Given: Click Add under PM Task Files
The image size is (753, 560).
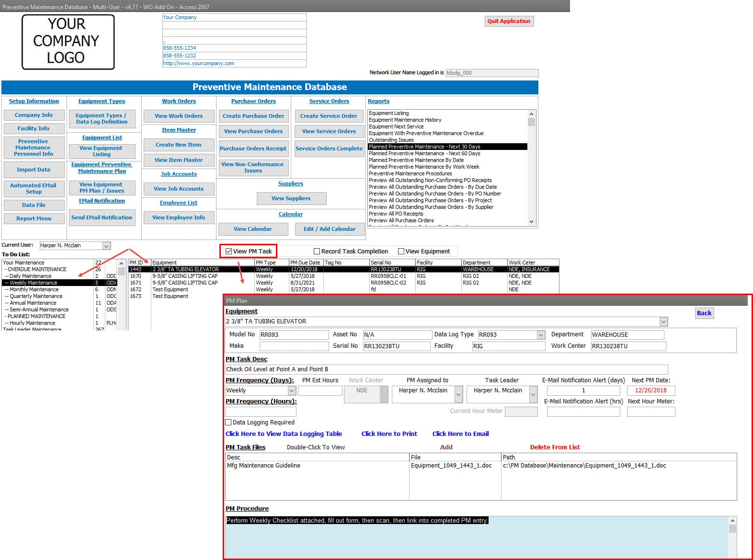Looking at the screenshot, I should [x=446, y=447].
